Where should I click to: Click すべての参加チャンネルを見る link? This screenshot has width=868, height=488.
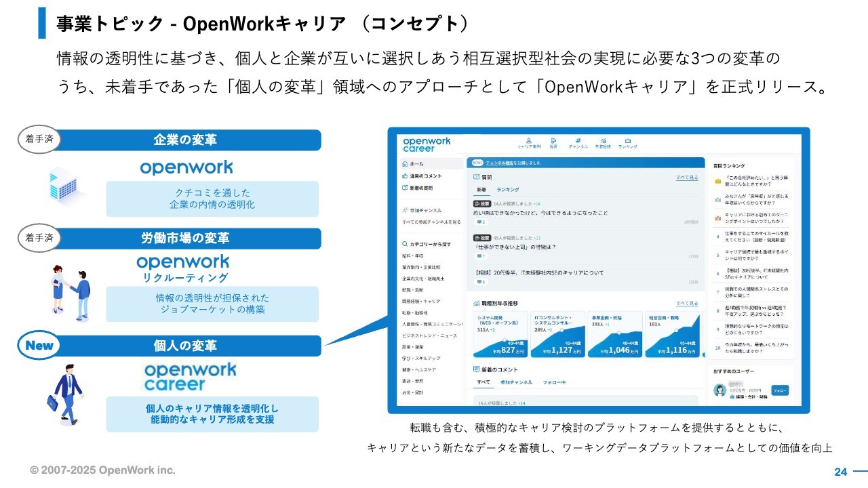tap(431, 222)
